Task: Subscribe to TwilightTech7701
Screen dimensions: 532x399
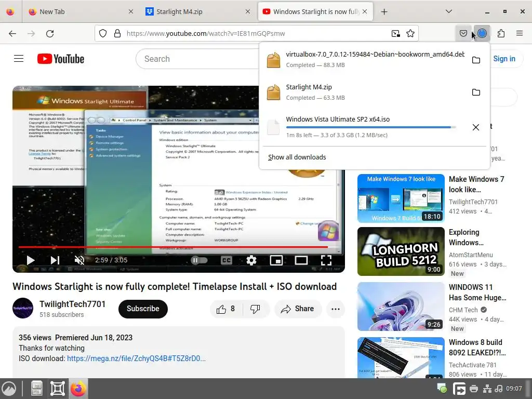Action: pyautogui.click(x=143, y=309)
